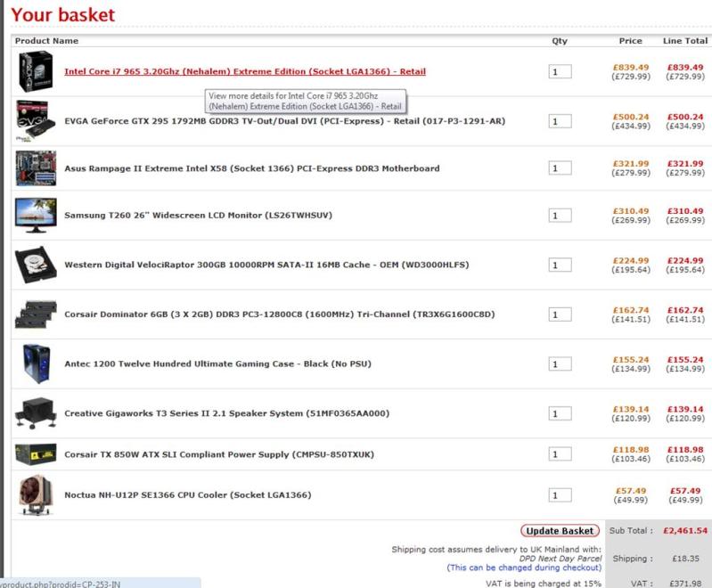Viewport: 712px width, 588px height.
Task: Open the Antec 1200 case image
Action: coord(36,363)
